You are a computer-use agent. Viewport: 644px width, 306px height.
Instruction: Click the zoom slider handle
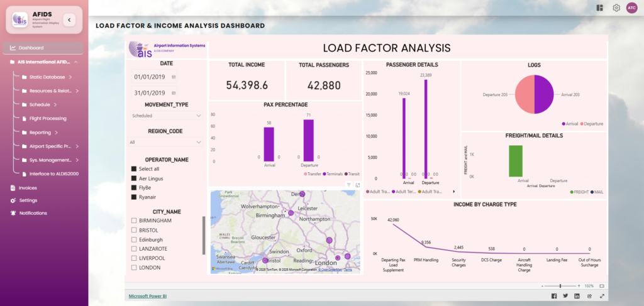(560, 286)
